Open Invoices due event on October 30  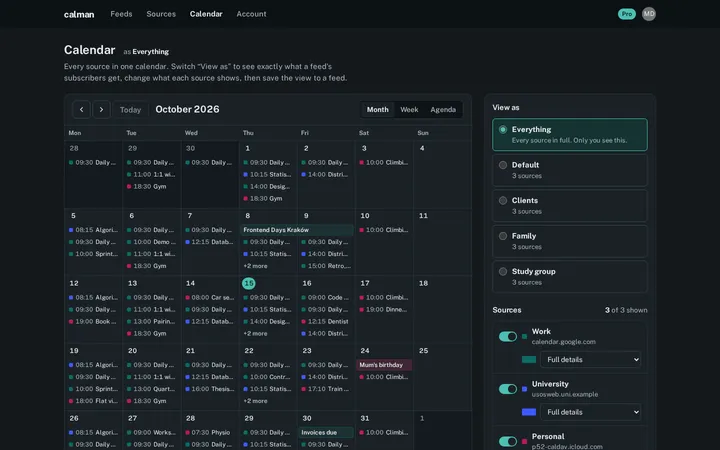click(x=326, y=432)
